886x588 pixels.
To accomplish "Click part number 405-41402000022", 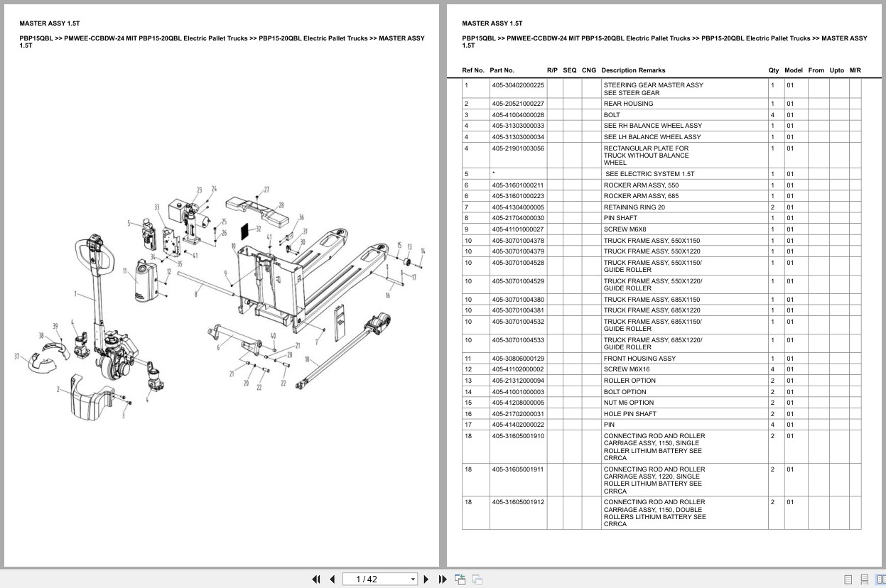I will (518, 425).
